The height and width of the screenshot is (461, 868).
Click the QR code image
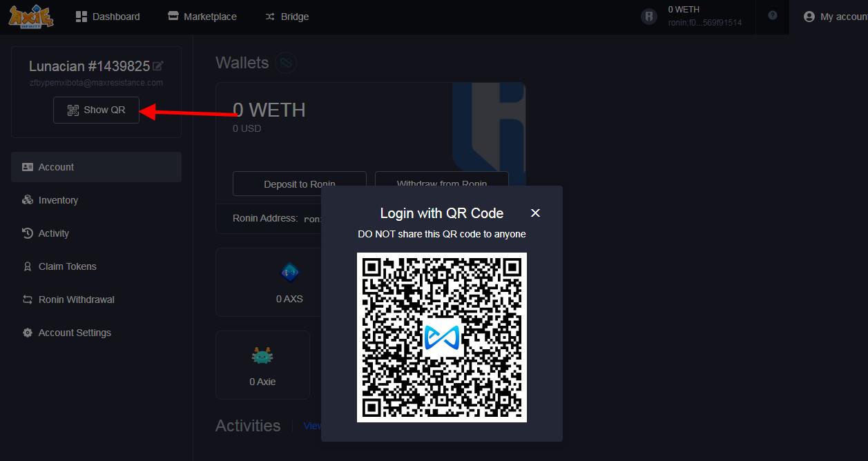coord(442,337)
